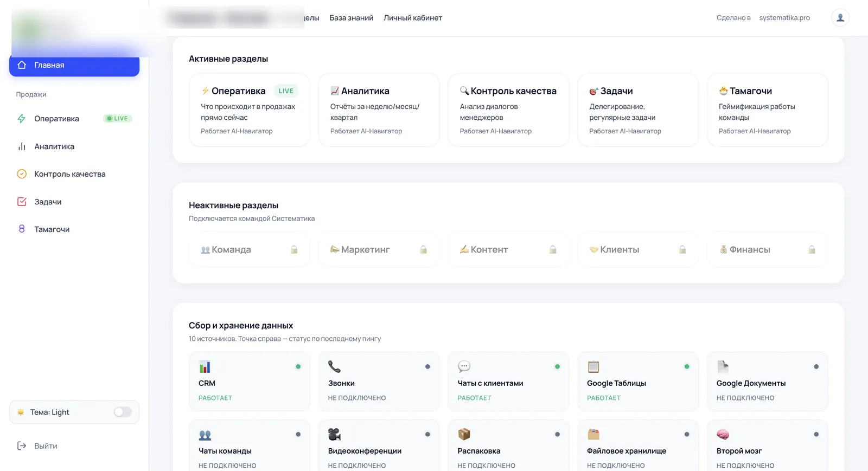Click the CRM chart icon
Image resolution: width=868 pixels, height=471 pixels.
[205, 367]
